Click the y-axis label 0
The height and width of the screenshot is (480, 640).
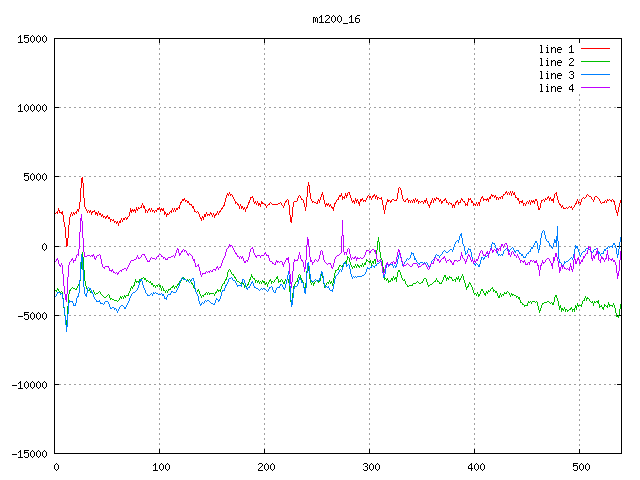click(x=44, y=247)
